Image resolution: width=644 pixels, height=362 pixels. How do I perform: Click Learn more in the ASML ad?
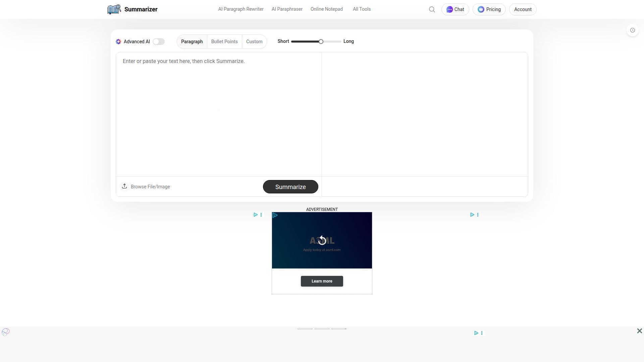[x=322, y=281]
